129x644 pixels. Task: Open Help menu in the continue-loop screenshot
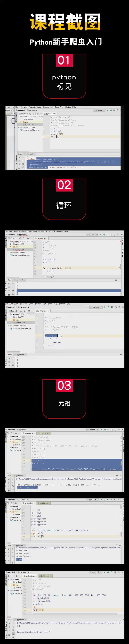pos(69,304)
